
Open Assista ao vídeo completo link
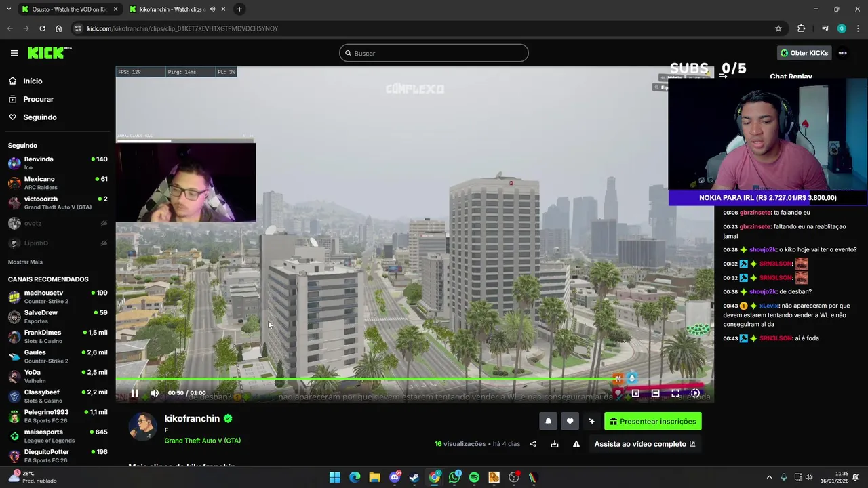point(645,444)
